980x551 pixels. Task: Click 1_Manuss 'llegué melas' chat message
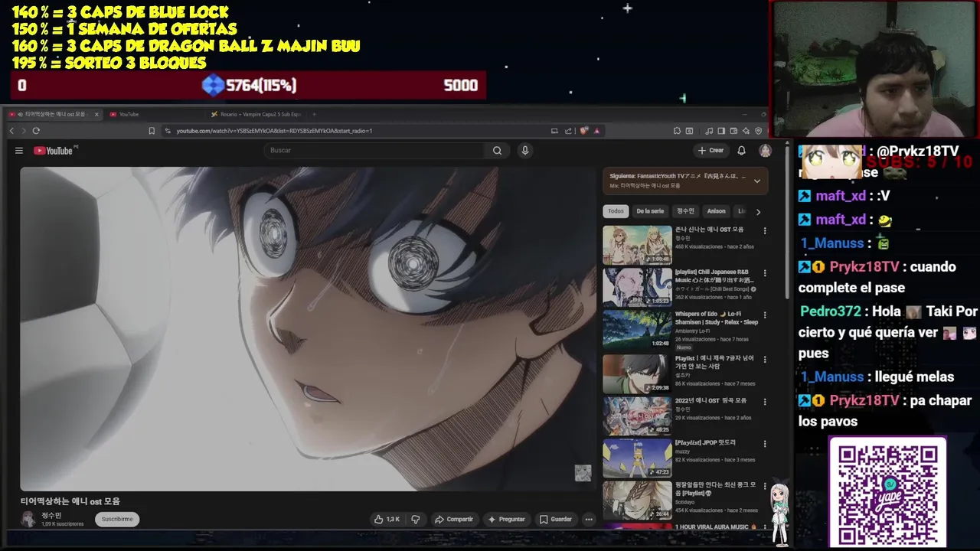(x=877, y=377)
